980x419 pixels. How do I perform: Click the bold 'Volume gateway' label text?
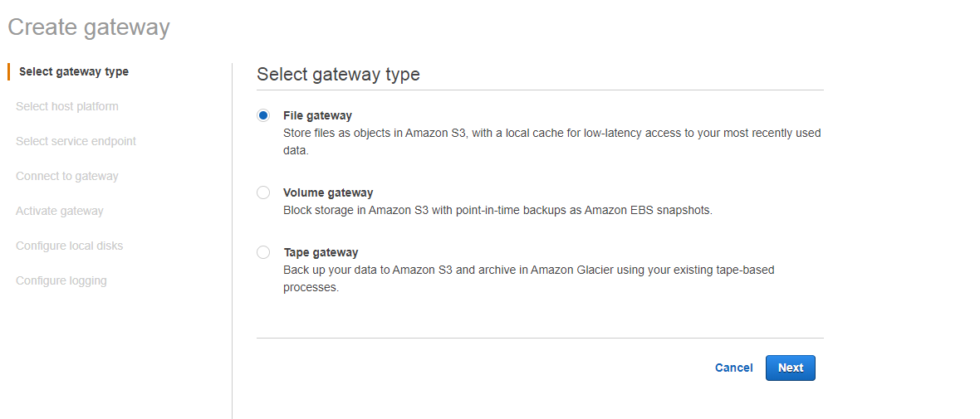(x=328, y=192)
